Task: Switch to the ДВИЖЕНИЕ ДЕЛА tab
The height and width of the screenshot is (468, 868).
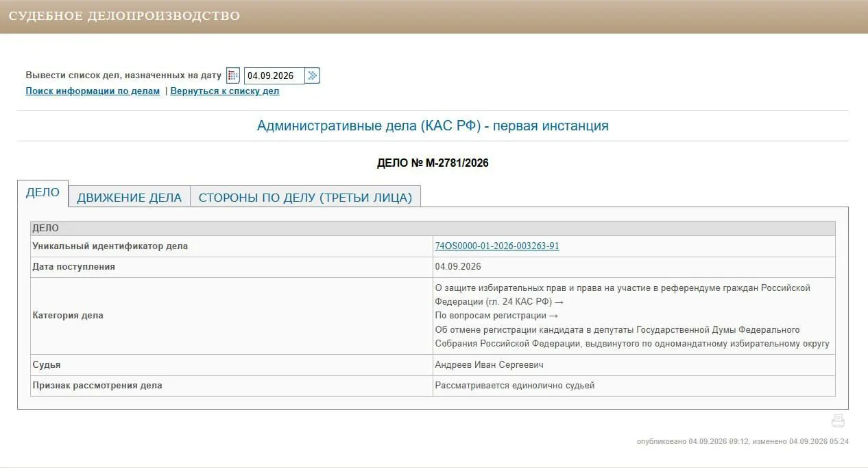Action: [x=129, y=198]
